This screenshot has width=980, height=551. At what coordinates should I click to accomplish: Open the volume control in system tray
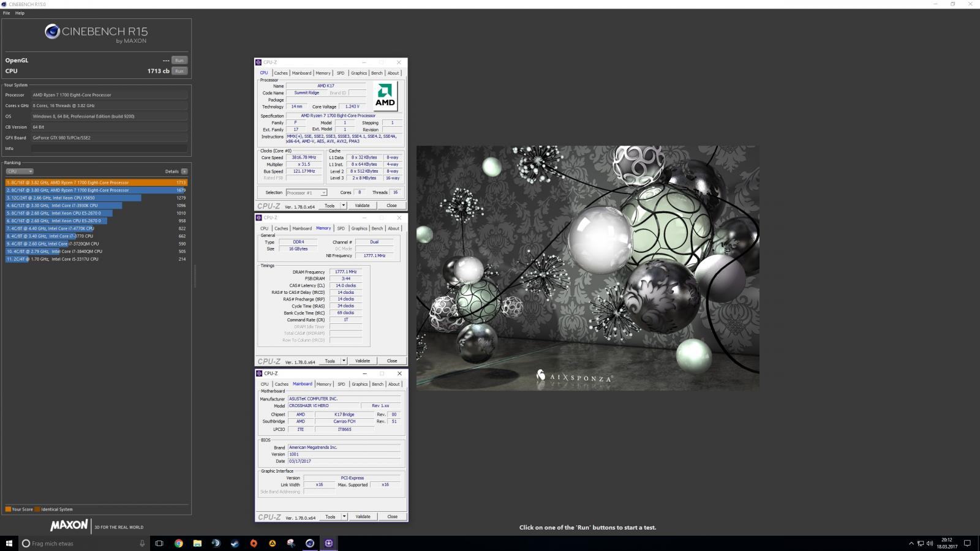[x=930, y=543]
